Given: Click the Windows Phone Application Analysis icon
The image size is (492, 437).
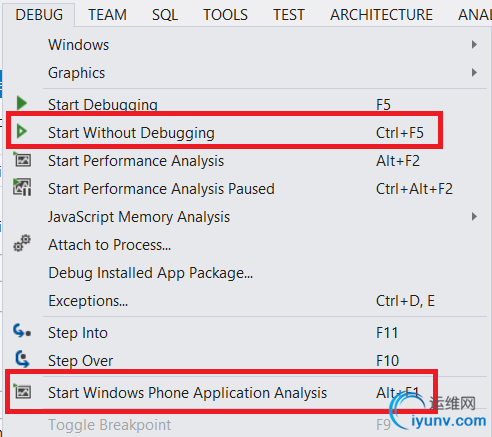Looking at the screenshot, I should pos(22,391).
